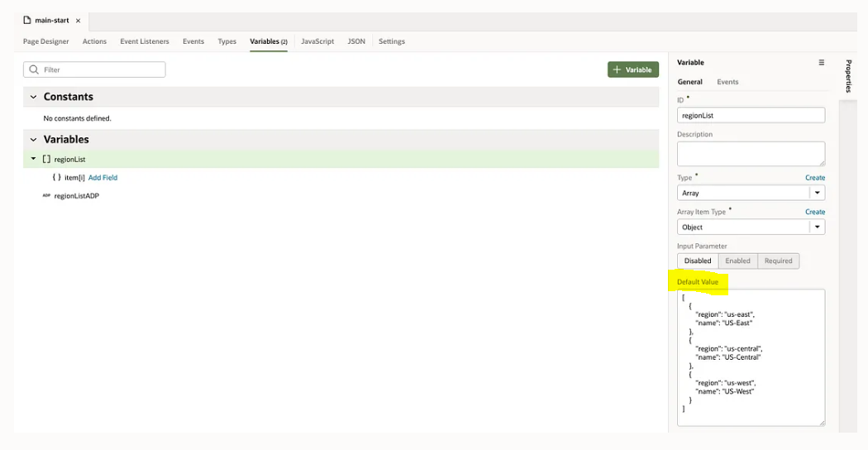Screen dimensions: 868x450
Task: Click the search magnifier in Filter box
Action: (x=34, y=69)
